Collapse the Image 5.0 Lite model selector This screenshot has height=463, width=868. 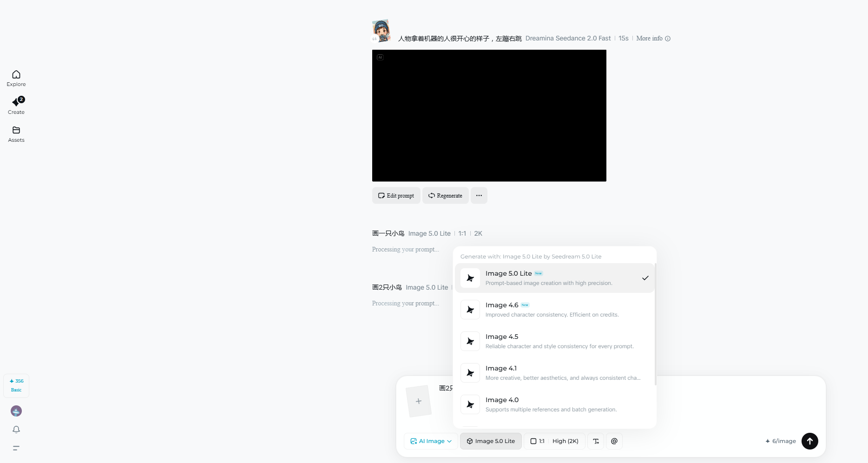491,441
